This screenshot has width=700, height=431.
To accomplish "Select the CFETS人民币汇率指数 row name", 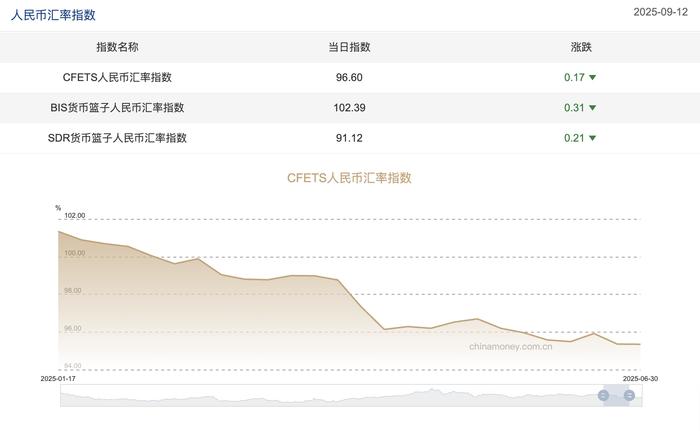I will (117, 77).
